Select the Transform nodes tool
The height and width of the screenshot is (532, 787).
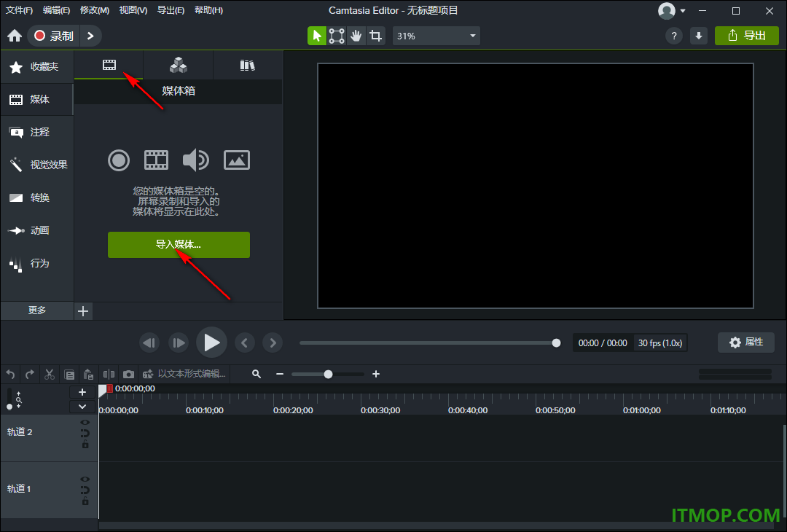[x=336, y=36]
